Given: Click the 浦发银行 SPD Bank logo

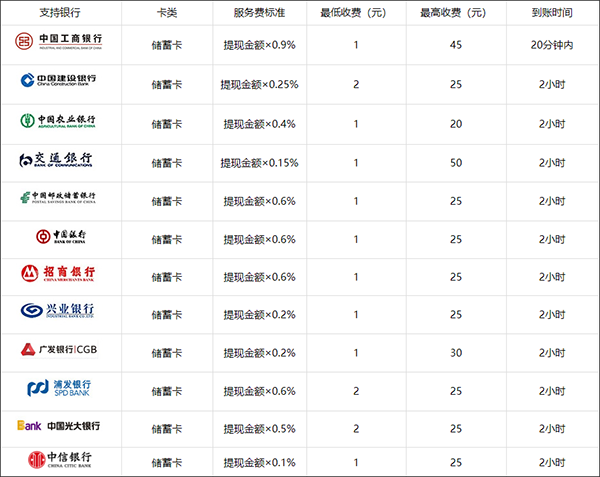Looking at the screenshot, I should 60,388.
